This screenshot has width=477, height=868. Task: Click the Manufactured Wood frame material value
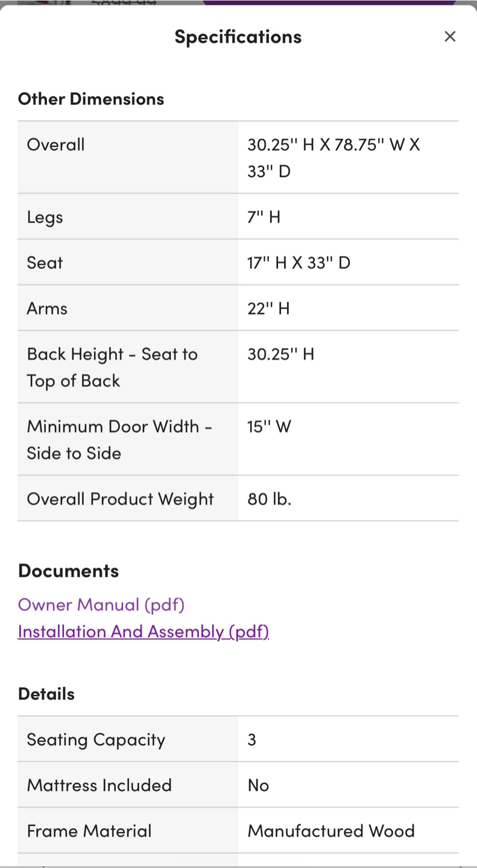coord(331,831)
